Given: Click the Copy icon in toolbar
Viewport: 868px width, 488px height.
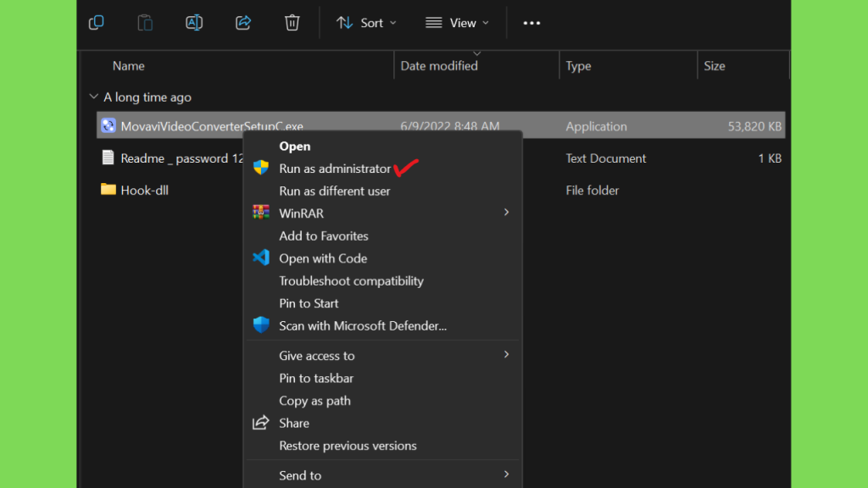Looking at the screenshot, I should (97, 23).
